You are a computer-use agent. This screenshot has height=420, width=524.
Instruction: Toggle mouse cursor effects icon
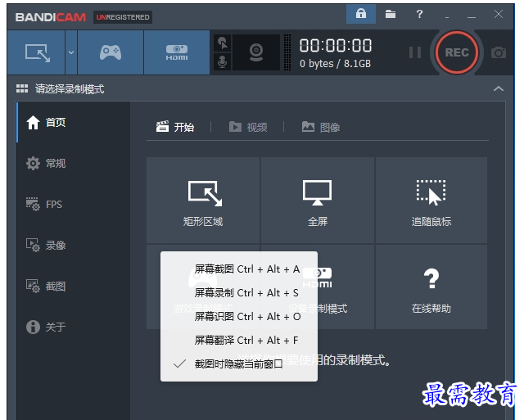pyautogui.click(x=222, y=43)
